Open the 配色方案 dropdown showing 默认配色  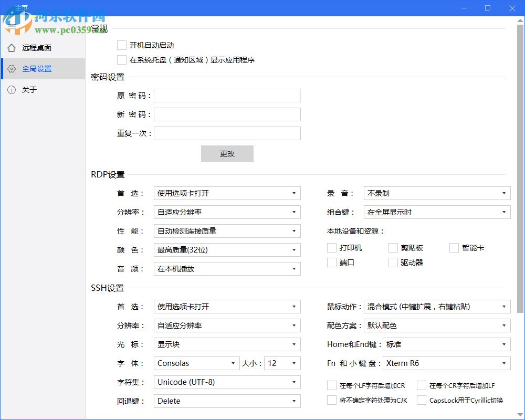pos(447,325)
